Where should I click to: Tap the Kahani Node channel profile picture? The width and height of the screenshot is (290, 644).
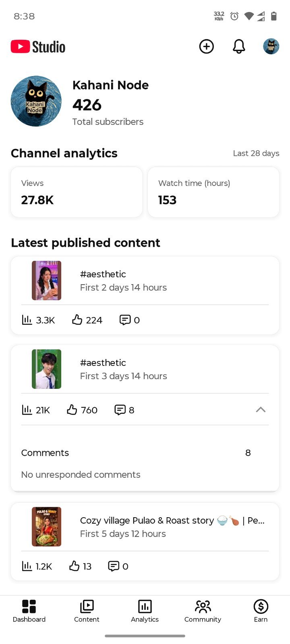36,101
